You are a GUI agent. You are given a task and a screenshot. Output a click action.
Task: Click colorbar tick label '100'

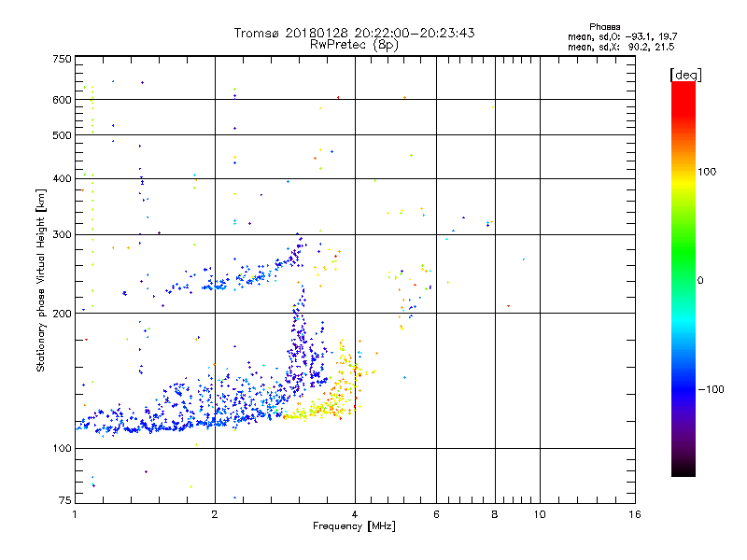(707, 172)
